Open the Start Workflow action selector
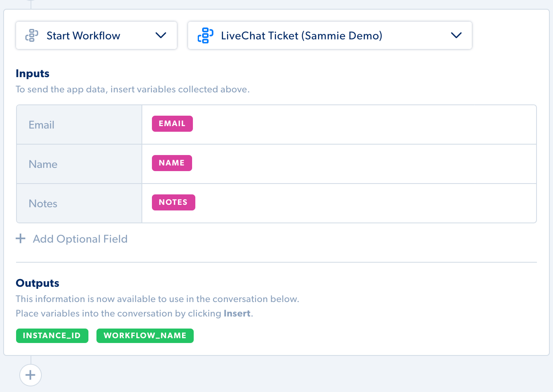The width and height of the screenshot is (553, 392). (x=96, y=35)
